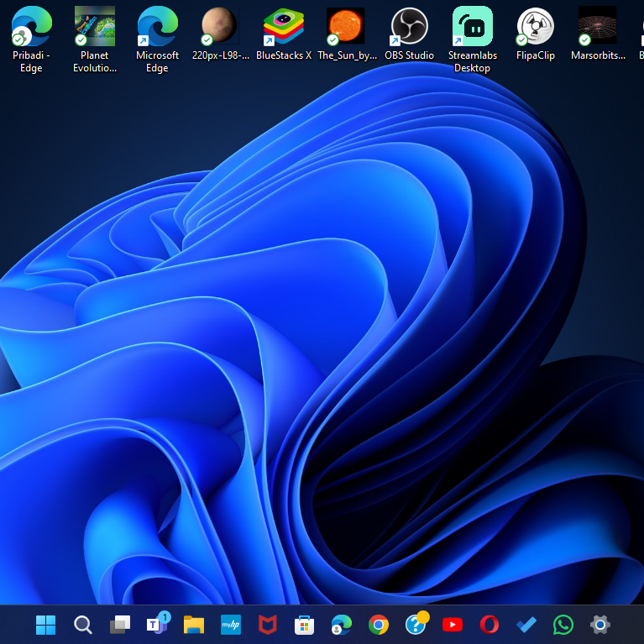Viewport: 644px width, 644px height.
Task: Open Microsoft Teams in taskbar
Action: [x=157, y=625]
